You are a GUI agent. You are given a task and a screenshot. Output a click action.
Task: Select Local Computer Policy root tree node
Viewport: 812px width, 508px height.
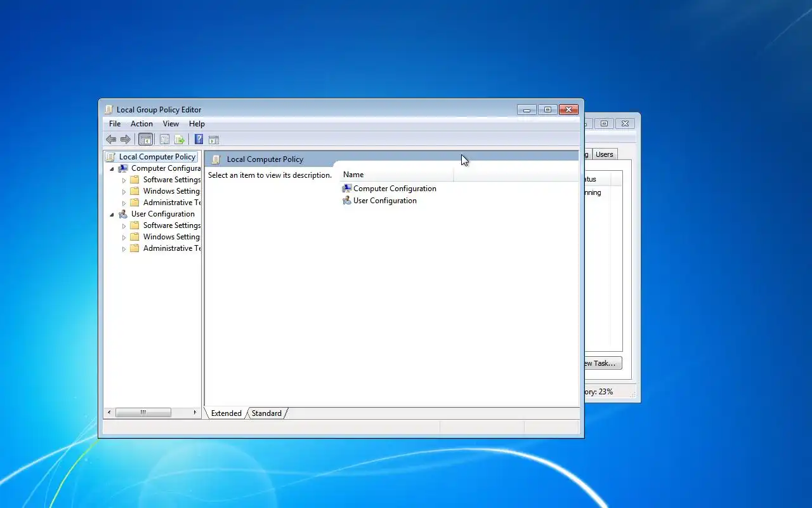[x=157, y=157]
